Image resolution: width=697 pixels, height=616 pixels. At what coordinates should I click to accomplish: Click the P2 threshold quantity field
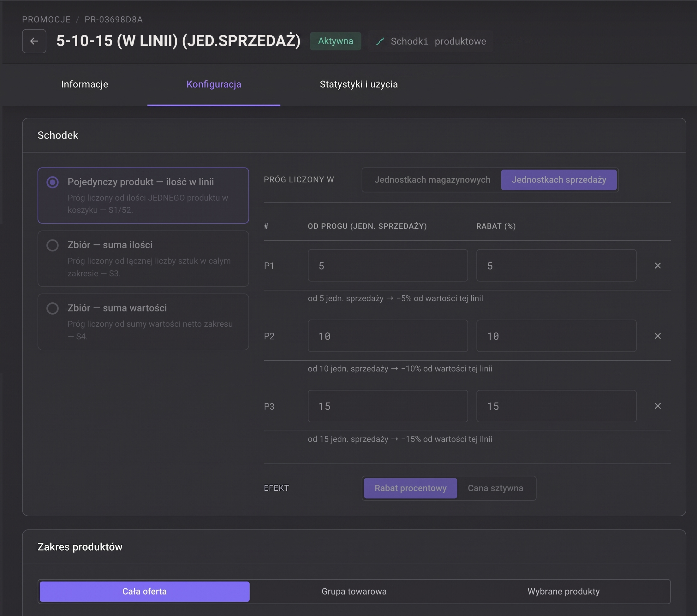point(388,336)
